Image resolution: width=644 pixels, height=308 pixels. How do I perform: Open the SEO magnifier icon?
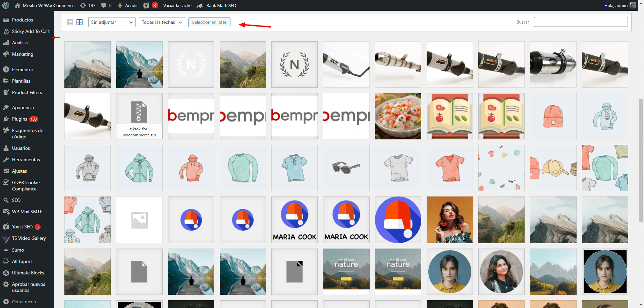(6, 200)
